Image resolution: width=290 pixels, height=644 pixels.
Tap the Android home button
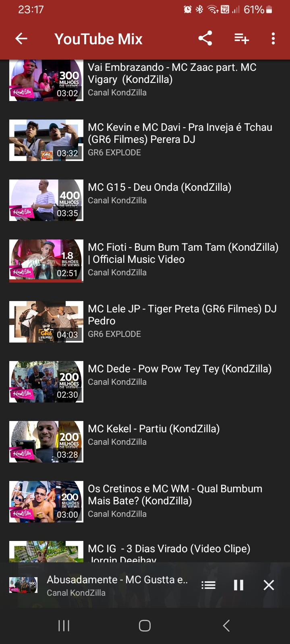coord(145,625)
